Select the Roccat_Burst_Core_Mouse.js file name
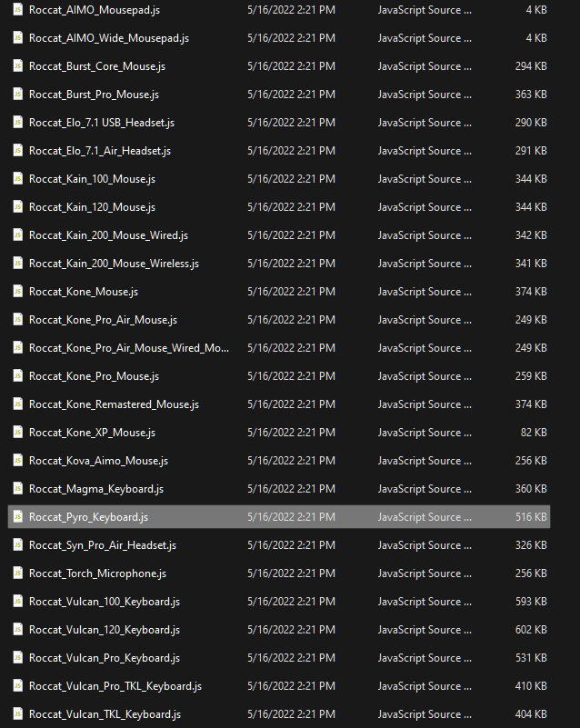Screen dimensions: 580x728 pos(97,66)
